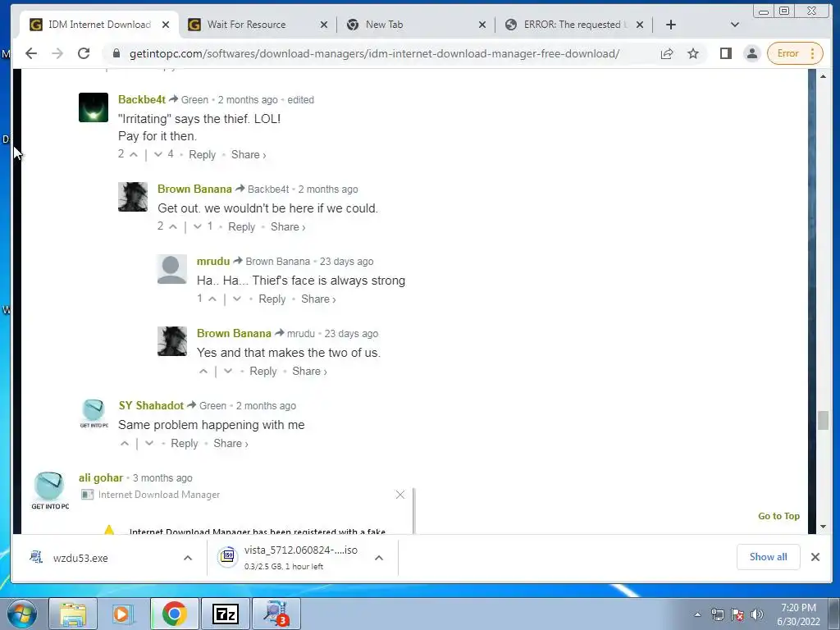Reply to 'Get out' comment
The height and width of the screenshot is (630, 840).
tap(242, 227)
